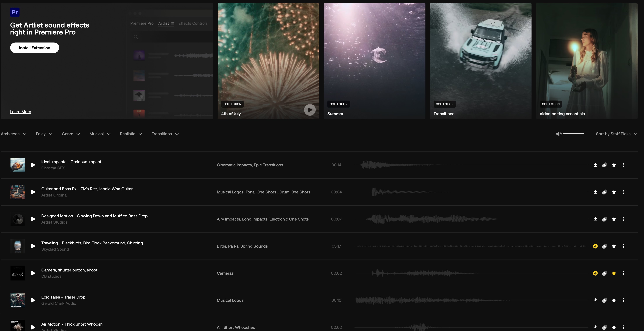Click the Install Extension button
The height and width of the screenshot is (331, 644).
pos(35,48)
